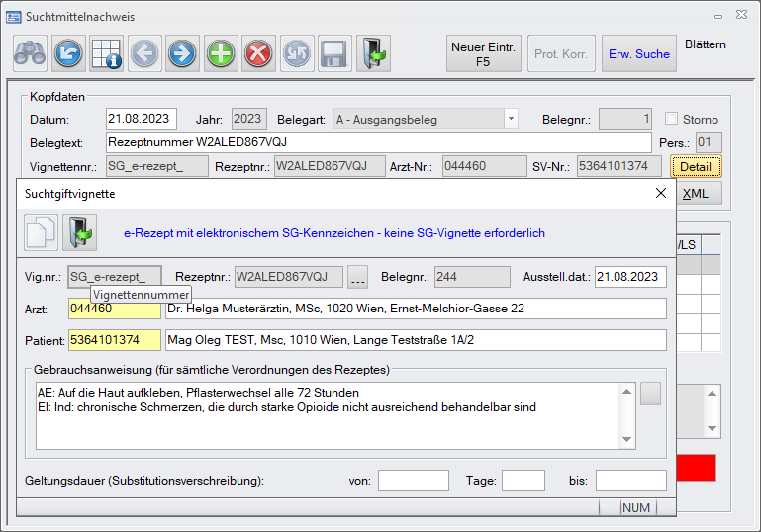Image resolution: width=761 pixels, height=532 pixels.
Task: Expand the Belegart dropdown
Action: point(511,119)
